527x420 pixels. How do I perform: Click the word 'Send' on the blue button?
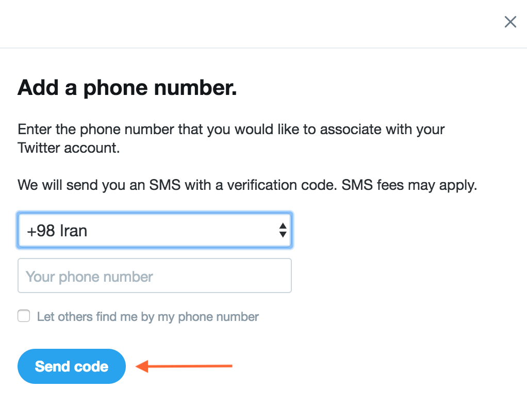click(x=52, y=366)
